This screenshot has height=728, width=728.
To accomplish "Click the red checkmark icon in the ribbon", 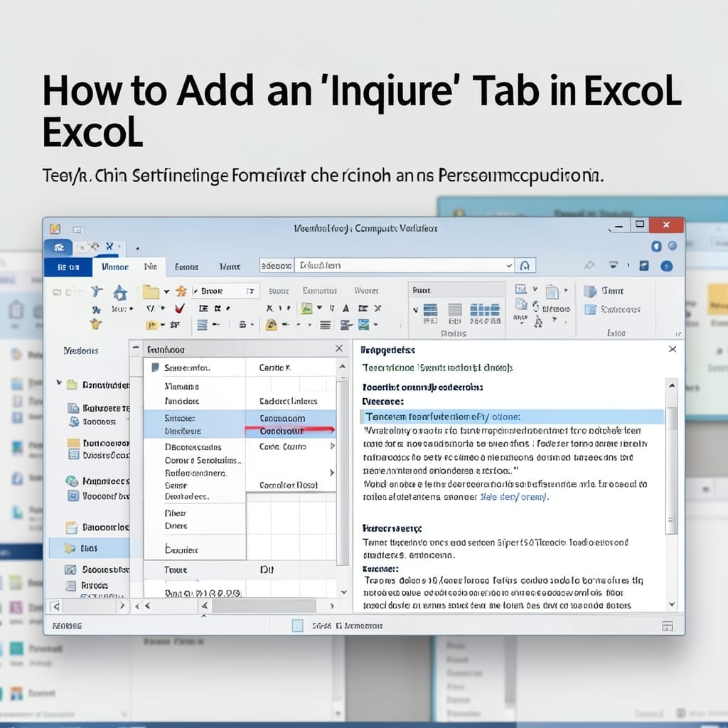I will 180,309.
